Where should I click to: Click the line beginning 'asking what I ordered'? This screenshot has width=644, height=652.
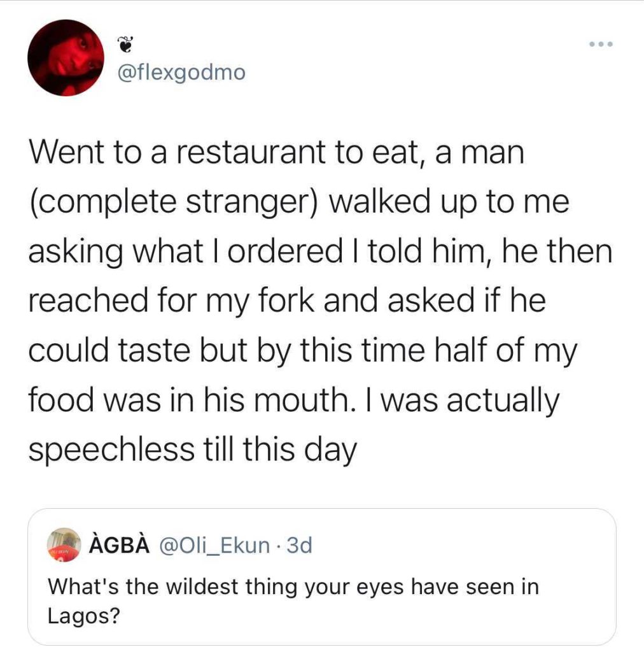318,252
